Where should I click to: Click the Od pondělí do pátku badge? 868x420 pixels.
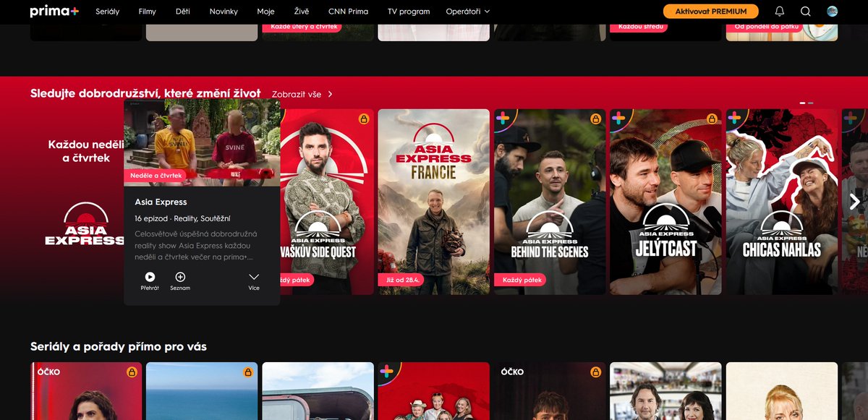tap(764, 27)
